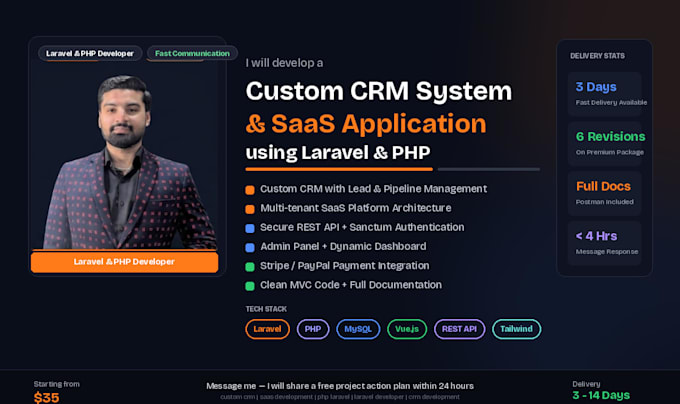
Task: Click the 'Message Response' caption
Action: (607, 252)
